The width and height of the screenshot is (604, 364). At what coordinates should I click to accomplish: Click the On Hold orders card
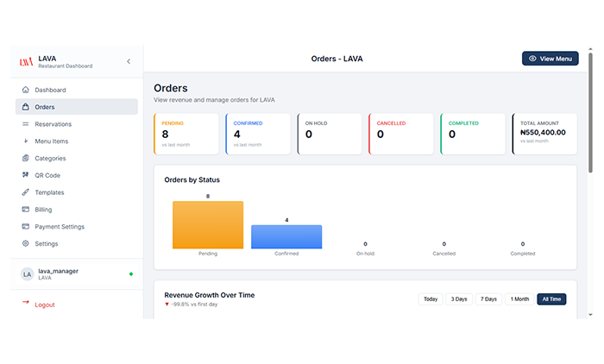point(330,134)
